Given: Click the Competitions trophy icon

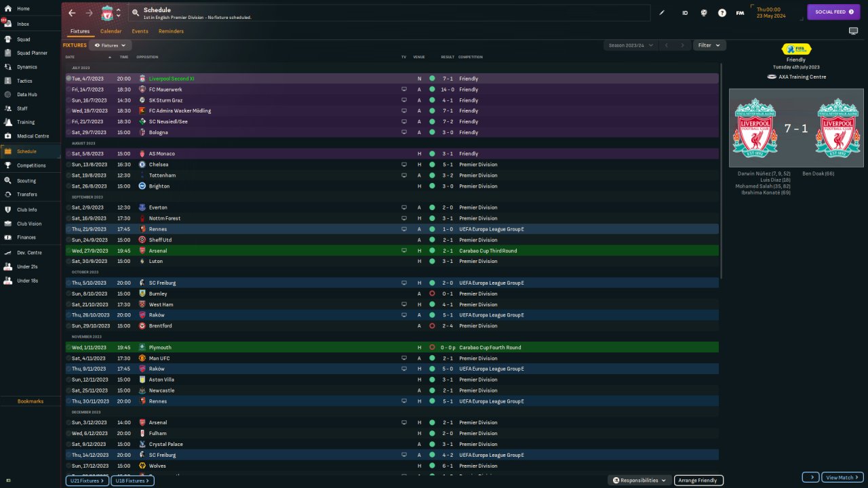Looking at the screenshot, I should pos(8,165).
